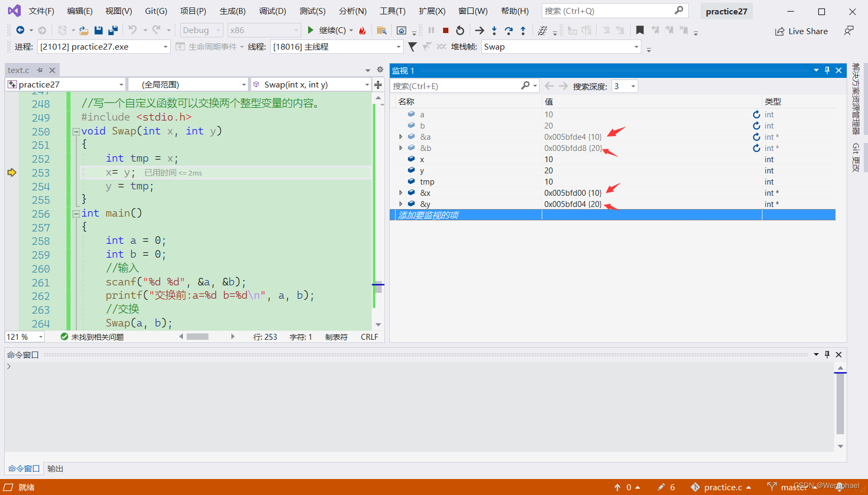Click the Watch search field (Ctrl+E)
The width and height of the screenshot is (868, 495).
coord(464,86)
